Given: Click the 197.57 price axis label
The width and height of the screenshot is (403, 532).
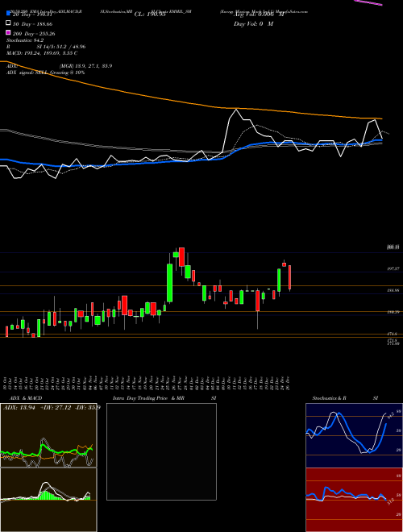Looking at the screenshot, I should [x=393, y=268].
